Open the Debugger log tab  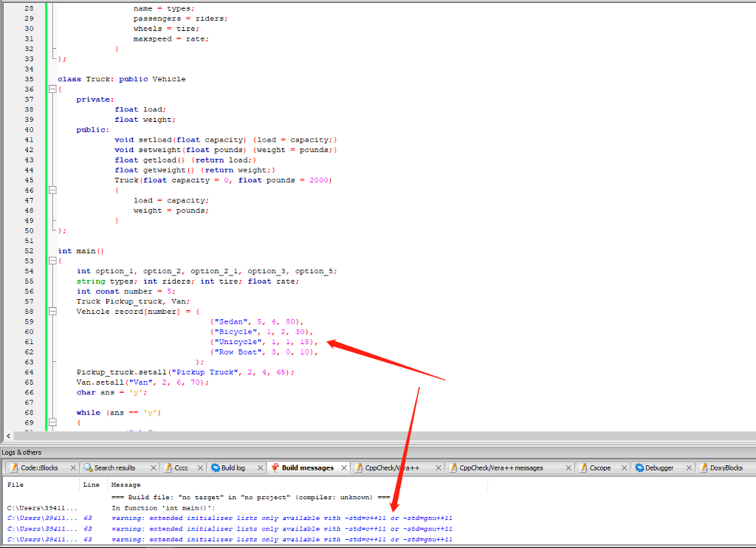click(659, 467)
